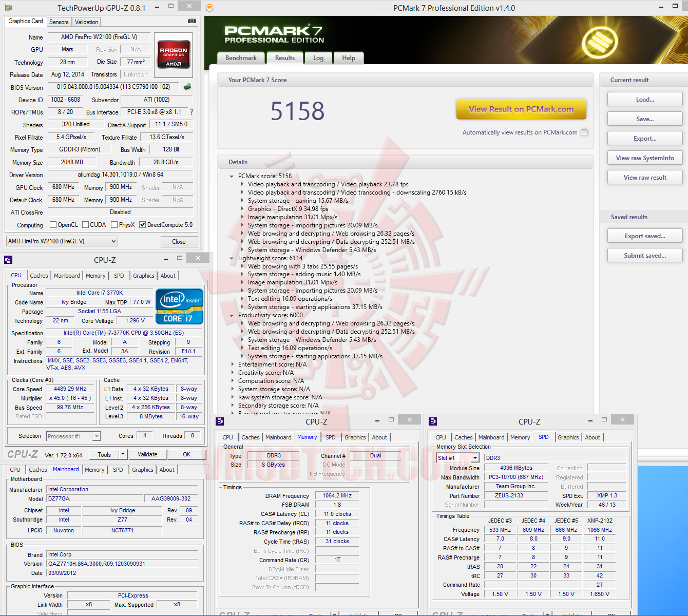Screen dimensions: 688x616
Task: Open the Benchmark tab in PCMark 7
Action: coord(241,58)
